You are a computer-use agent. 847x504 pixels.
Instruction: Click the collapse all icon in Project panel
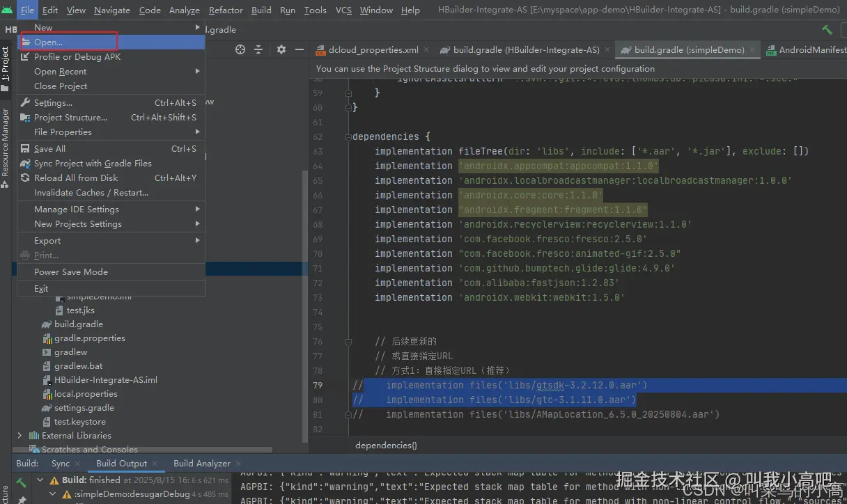click(258, 49)
